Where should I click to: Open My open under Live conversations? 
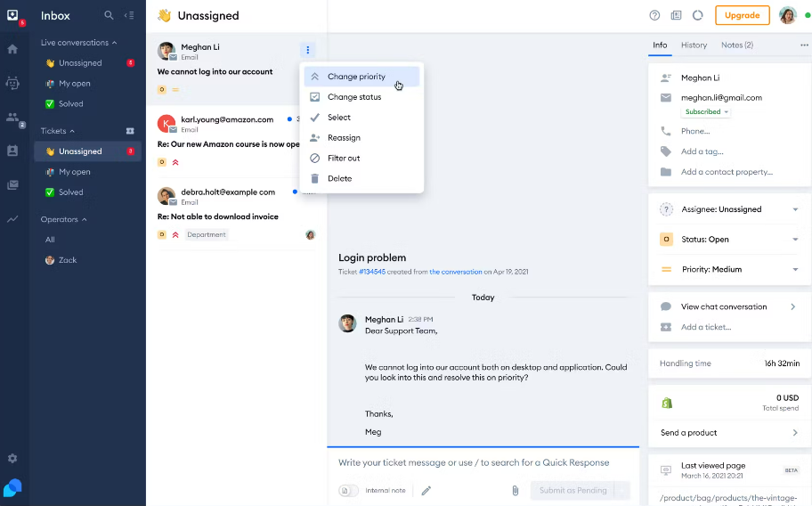[x=87, y=84]
